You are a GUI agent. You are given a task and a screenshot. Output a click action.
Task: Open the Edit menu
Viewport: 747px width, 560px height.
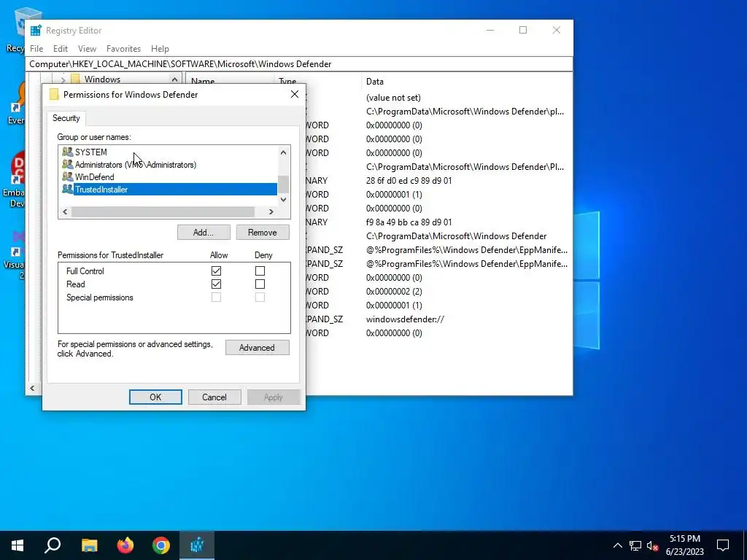click(61, 49)
